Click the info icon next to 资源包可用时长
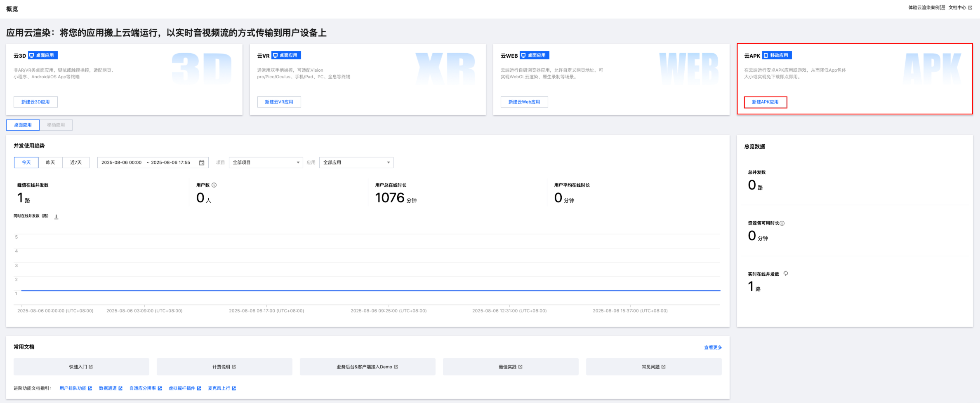Image resolution: width=980 pixels, height=403 pixels. pyautogui.click(x=782, y=223)
